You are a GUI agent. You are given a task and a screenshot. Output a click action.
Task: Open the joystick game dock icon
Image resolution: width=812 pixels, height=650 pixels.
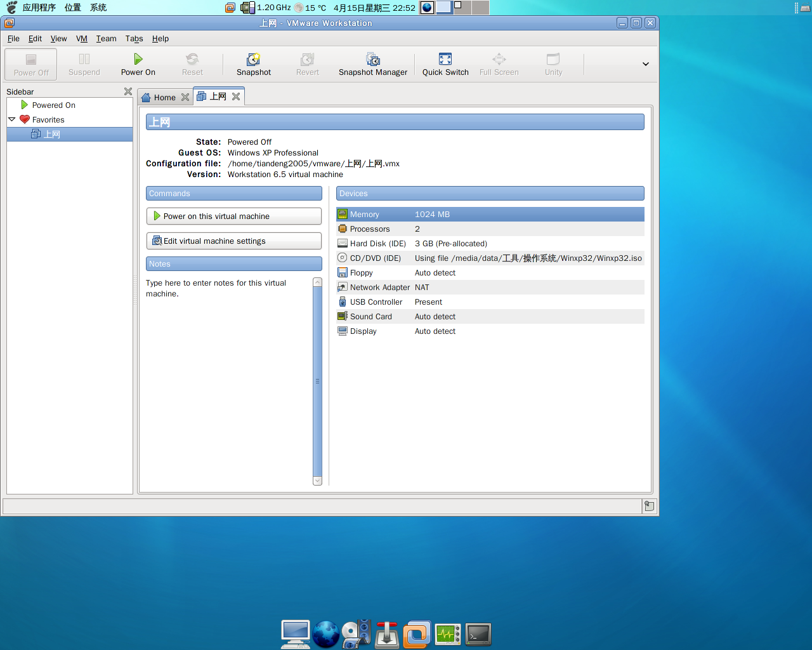coord(387,633)
